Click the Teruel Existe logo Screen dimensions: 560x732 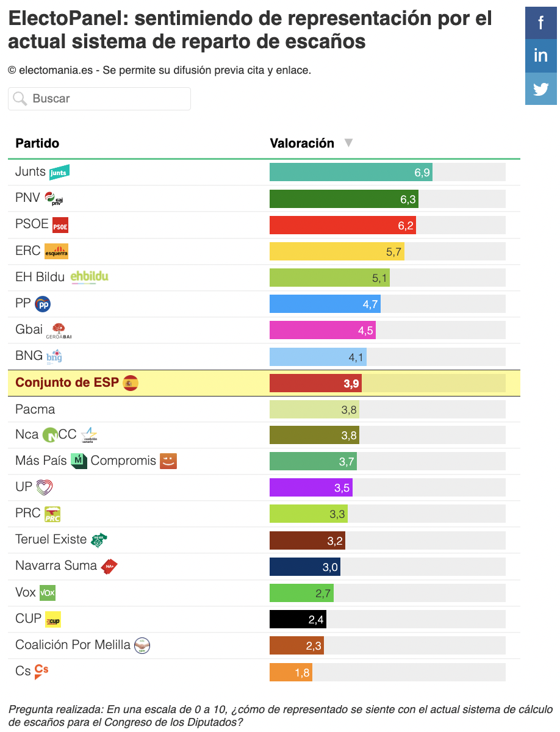point(99,540)
